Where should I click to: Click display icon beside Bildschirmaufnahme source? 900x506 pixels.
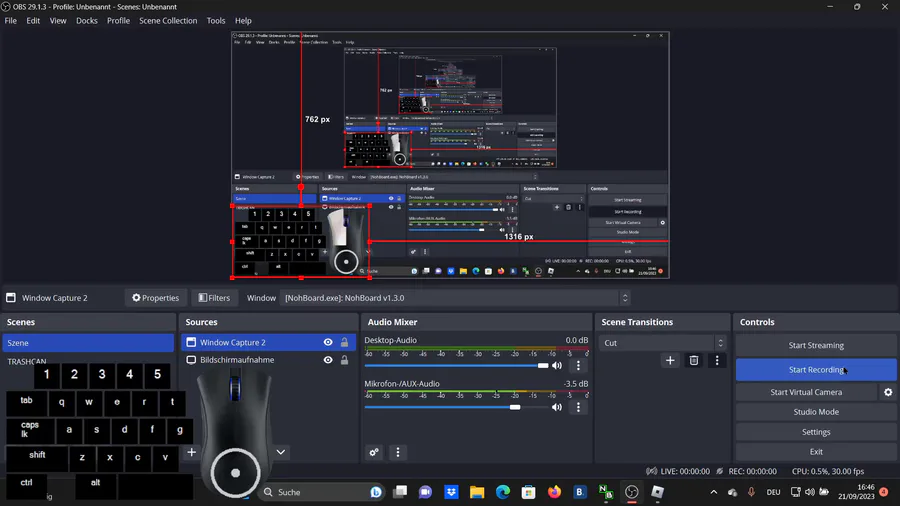pyautogui.click(x=191, y=360)
